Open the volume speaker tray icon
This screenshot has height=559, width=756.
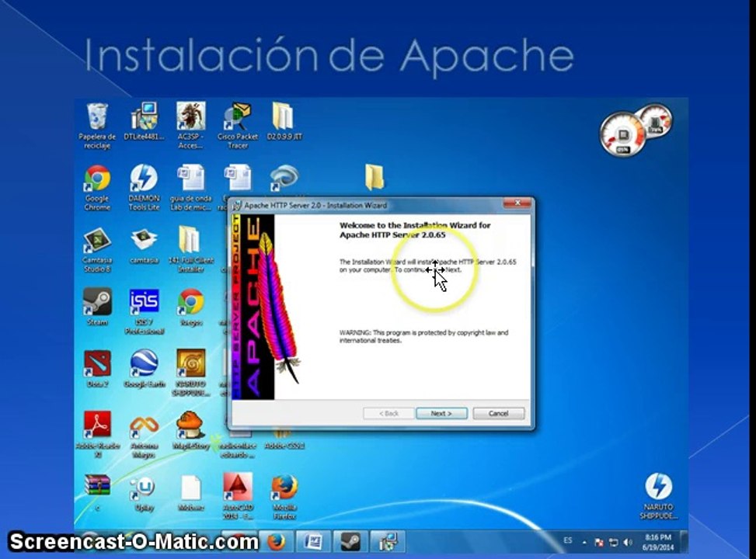(627, 543)
